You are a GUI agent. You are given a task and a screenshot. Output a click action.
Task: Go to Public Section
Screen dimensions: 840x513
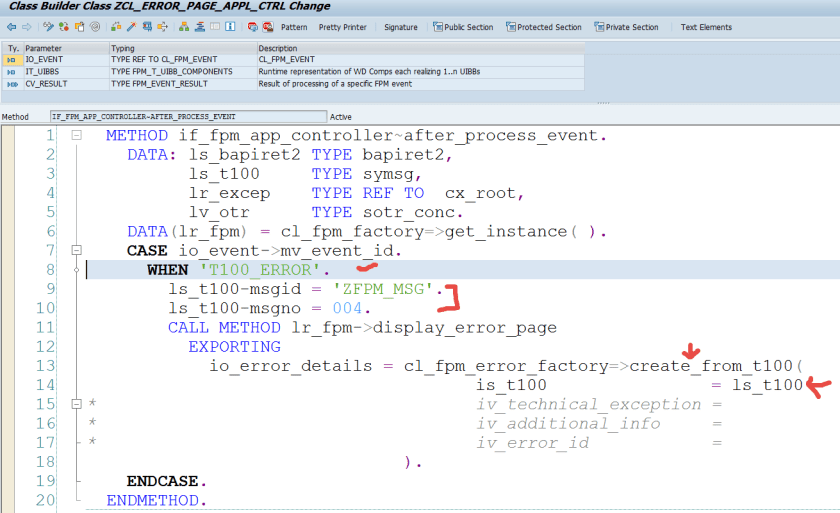click(x=462, y=27)
